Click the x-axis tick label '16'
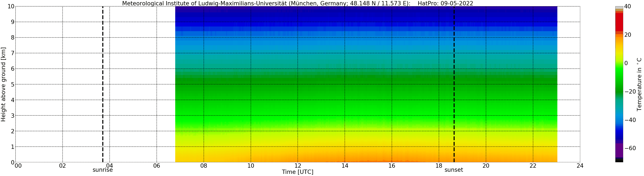 click(x=392, y=166)
